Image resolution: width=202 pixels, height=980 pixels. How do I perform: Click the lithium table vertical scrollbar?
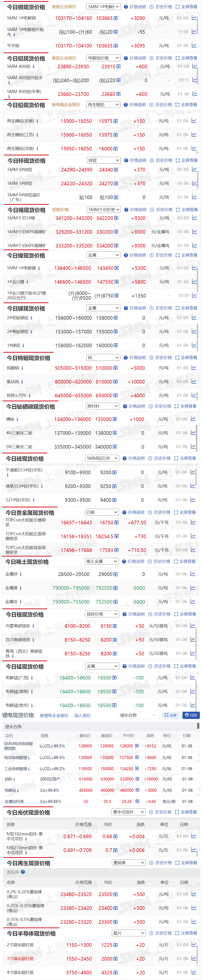coord(198,726)
